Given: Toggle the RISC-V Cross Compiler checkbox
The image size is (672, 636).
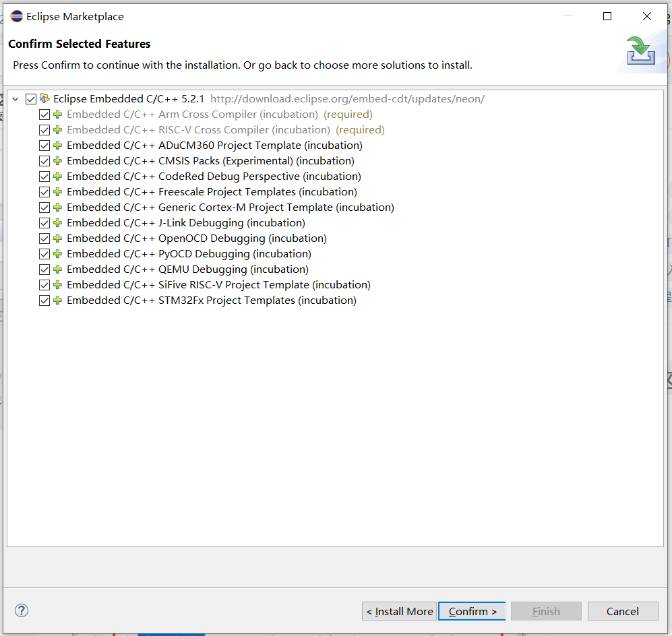Looking at the screenshot, I should click(44, 130).
